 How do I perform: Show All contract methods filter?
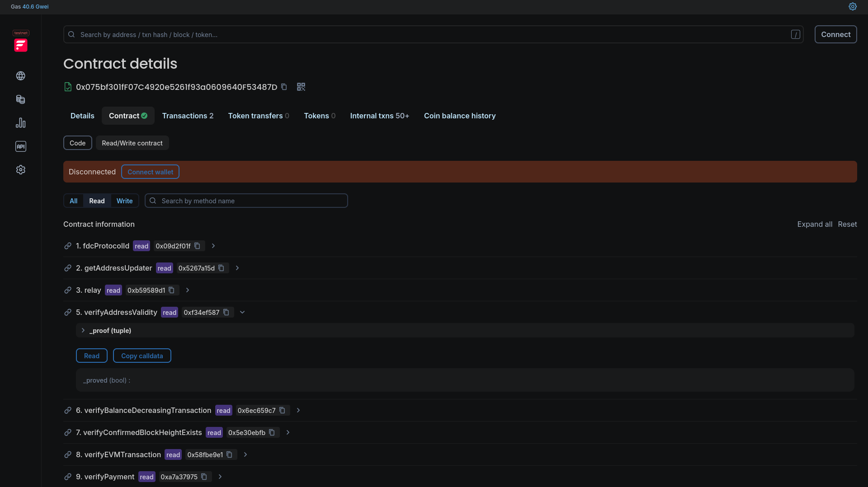(73, 201)
